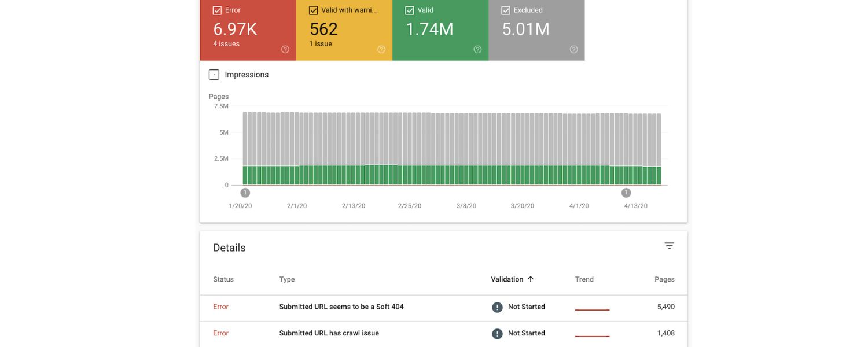Viewport: 868px width, 347px height.
Task: Click the Validation sort arrow icon
Action: [531, 279]
